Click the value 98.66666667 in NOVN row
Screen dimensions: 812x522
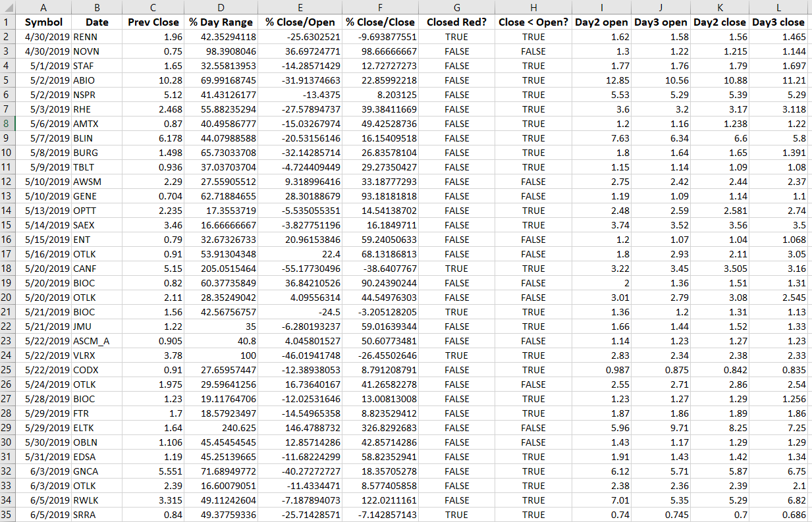[381, 51]
